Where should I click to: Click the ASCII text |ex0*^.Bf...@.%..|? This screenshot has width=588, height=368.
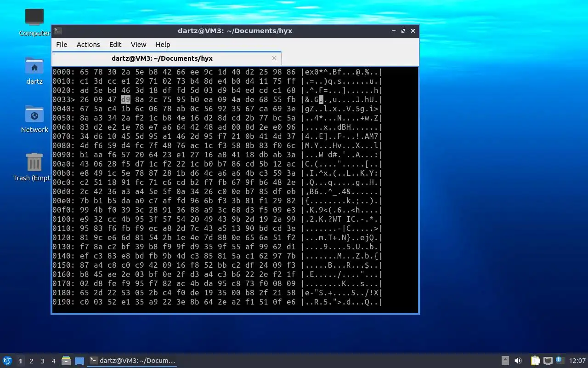342,72
